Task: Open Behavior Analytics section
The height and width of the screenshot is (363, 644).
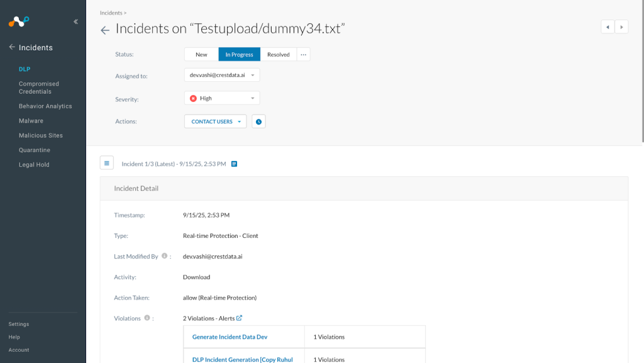Action: [x=45, y=106]
